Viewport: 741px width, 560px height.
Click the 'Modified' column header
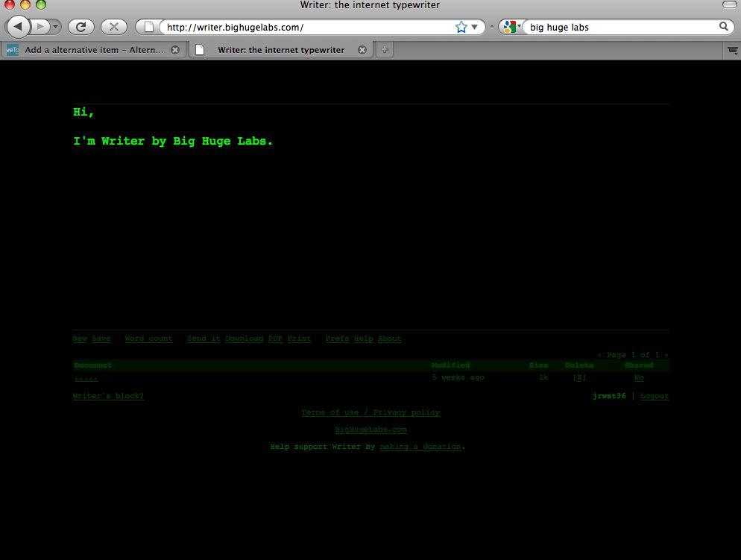tap(451, 365)
